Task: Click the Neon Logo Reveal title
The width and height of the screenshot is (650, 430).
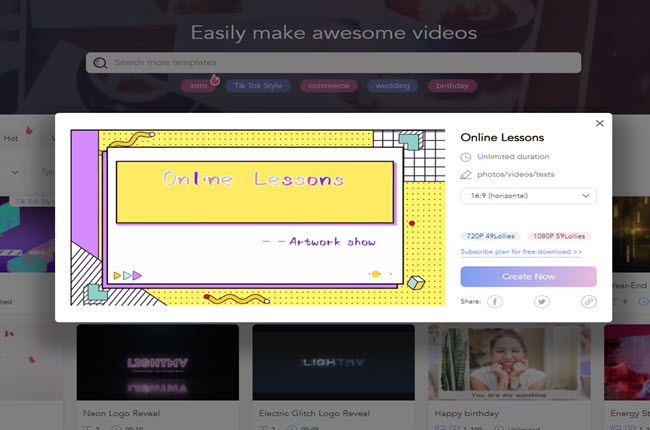Action: (x=121, y=413)
